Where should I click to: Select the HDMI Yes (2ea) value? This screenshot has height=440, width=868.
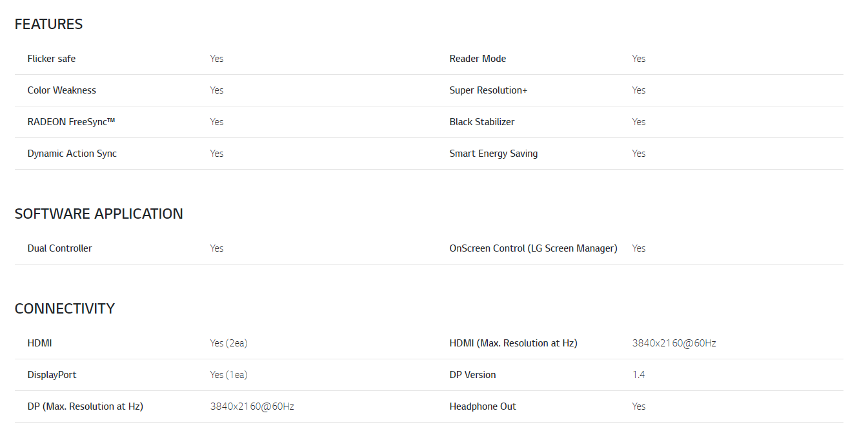pyautogui.click(x=228, y=343)
